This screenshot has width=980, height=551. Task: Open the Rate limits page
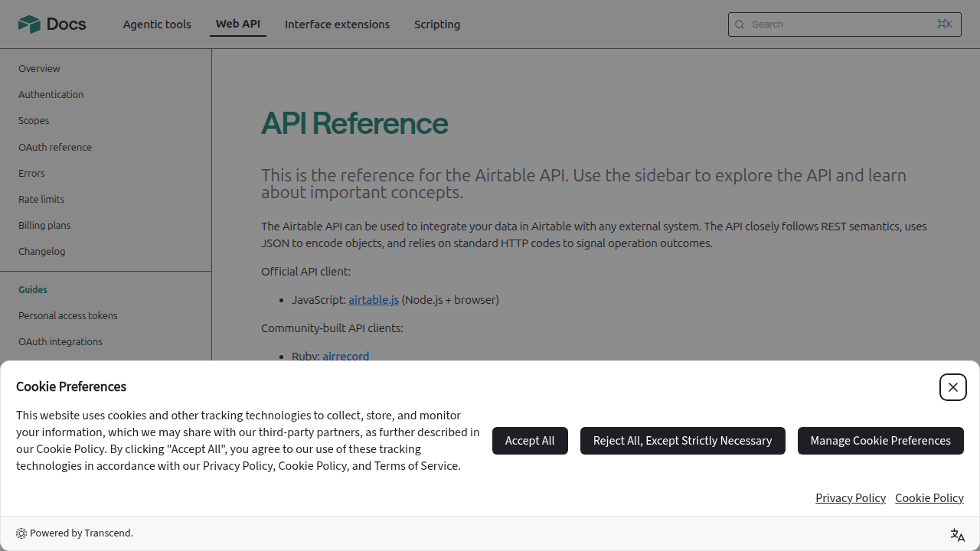[41, 199]
